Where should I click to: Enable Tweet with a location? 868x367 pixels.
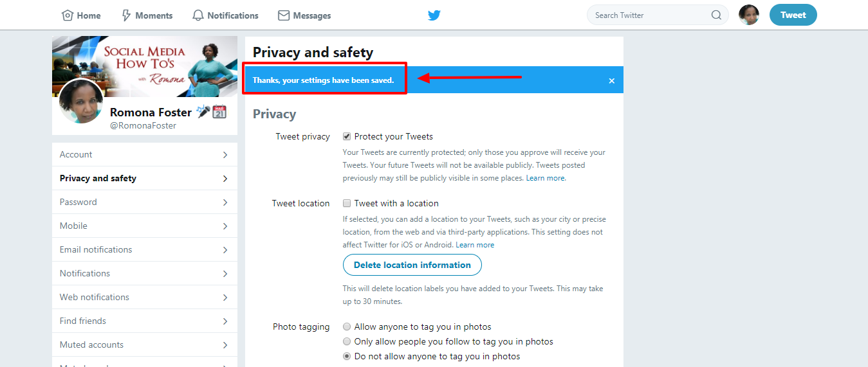(x=347, y=203)
